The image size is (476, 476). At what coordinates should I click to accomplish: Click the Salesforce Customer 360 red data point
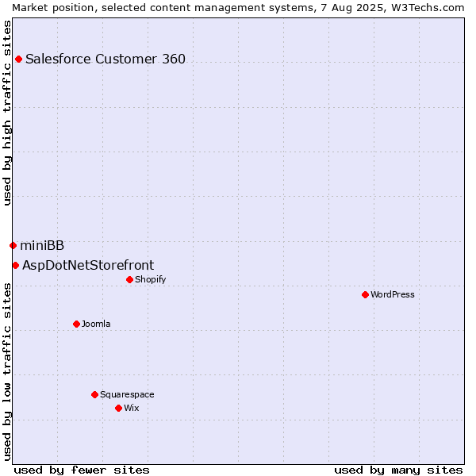pos(18,59)
